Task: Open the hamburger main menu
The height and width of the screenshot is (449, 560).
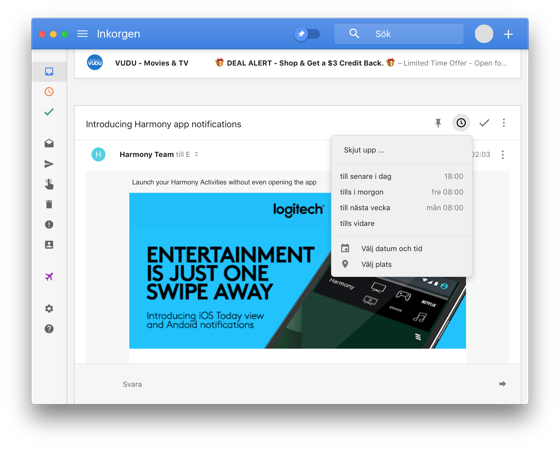Action: [x=82, y=34]
